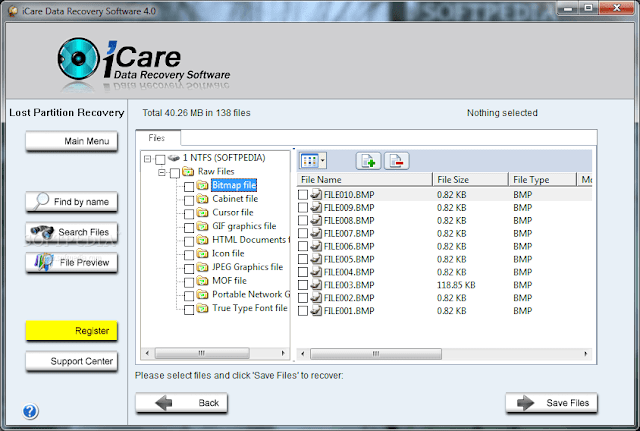The height and width of the screenshot is (431, 640).
Task: Click the file icon of FILE010.BMP
Action: pos(316,194)
